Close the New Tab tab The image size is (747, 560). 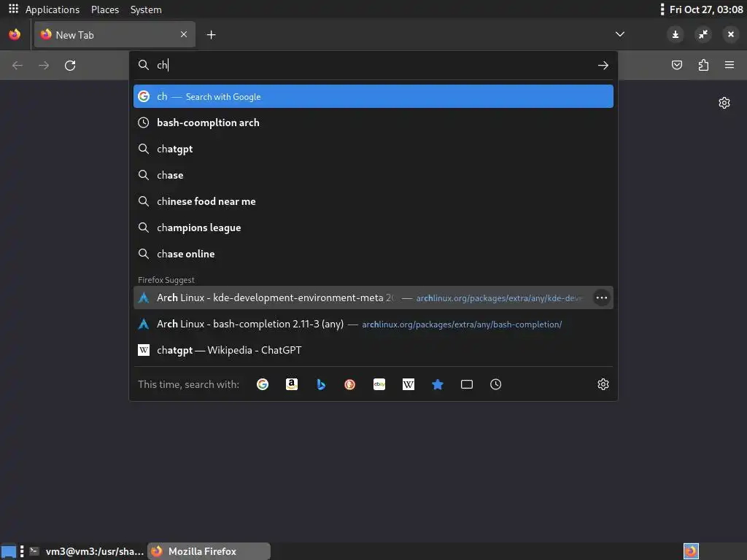183,34
